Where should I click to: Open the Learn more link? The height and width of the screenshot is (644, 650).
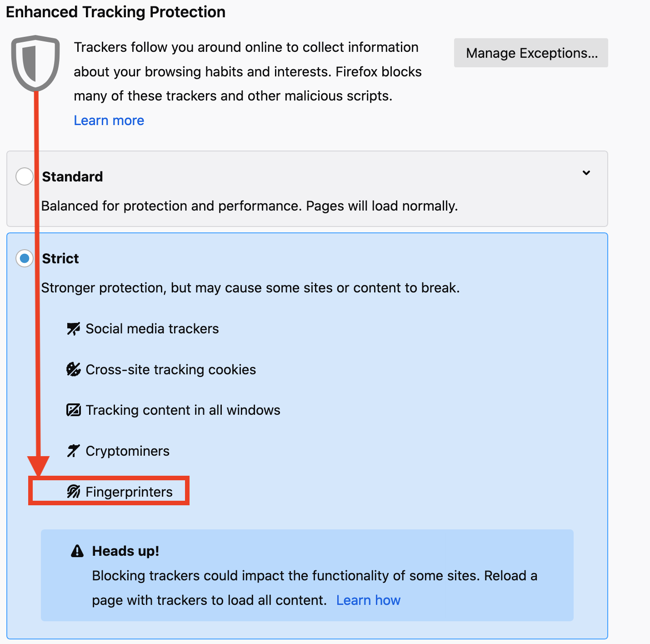coord(109,121)
